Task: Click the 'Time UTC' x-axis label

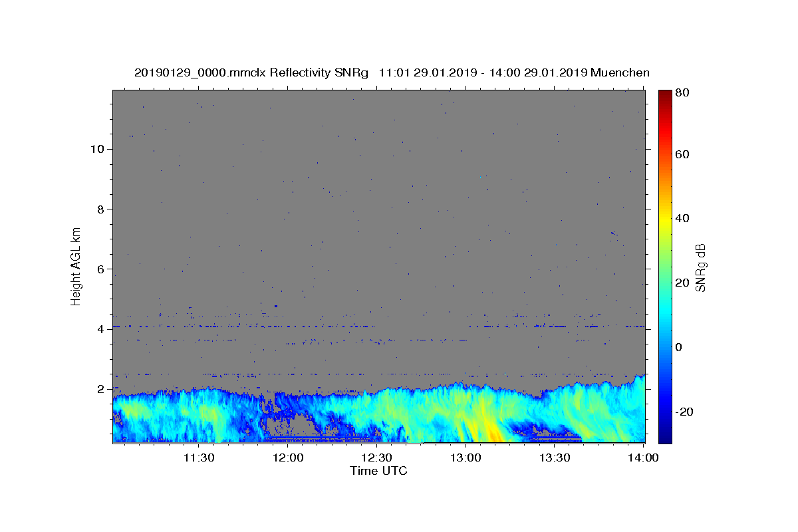Action: (378, 471)
